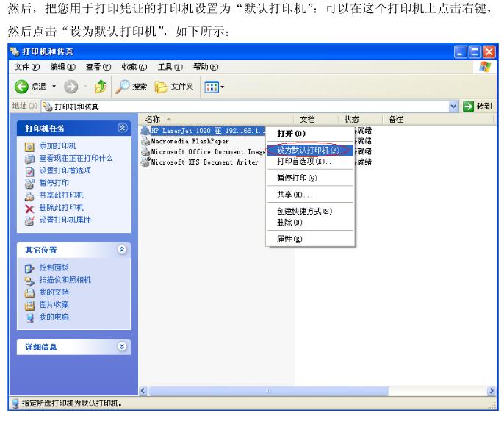Sort by 备注 column header
The width and height of the screenshot is (504, 421).
pyautogui.click(x=438, y=119)
